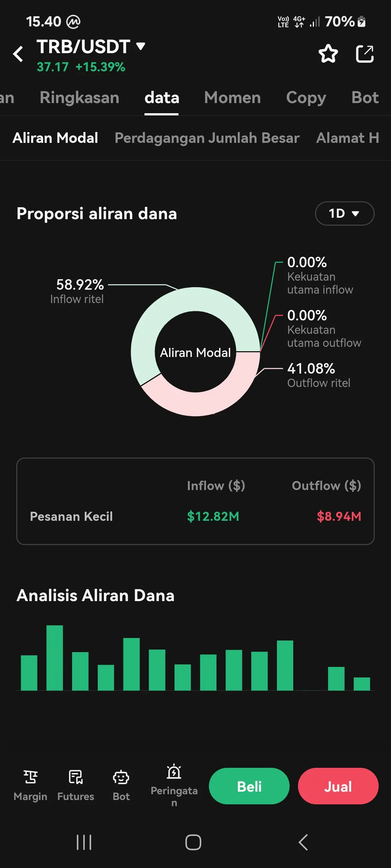Add TRB/USDT to favorites with star icon

pos(328,54)
